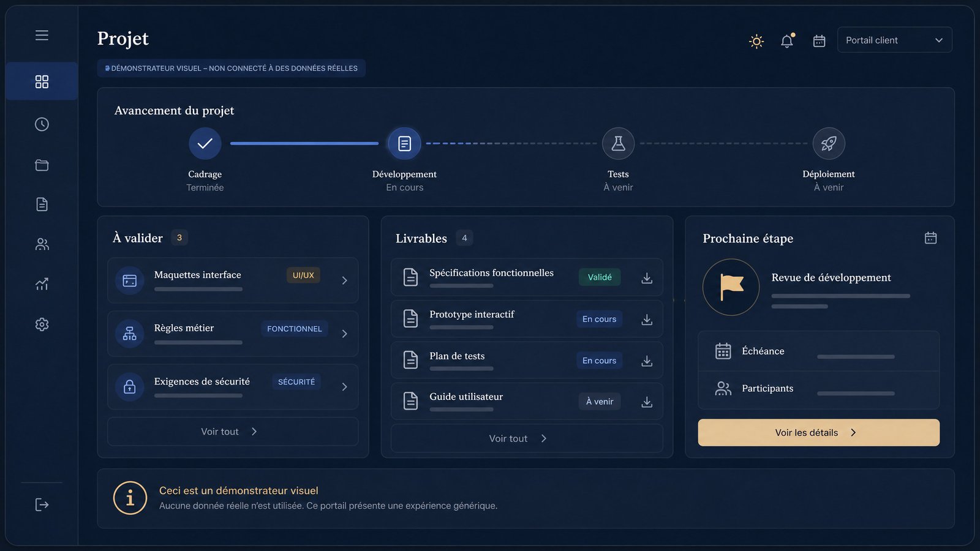Expand the Portail client dropdown

[x=894, y=40]
